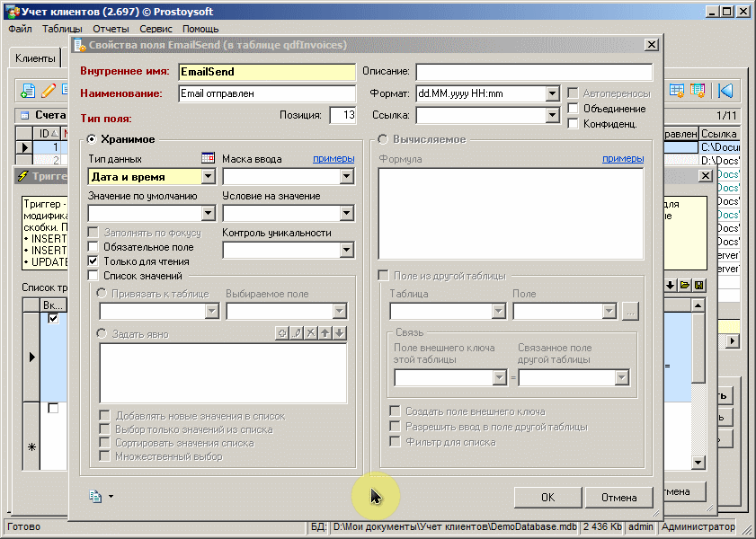Open the Контроль уникальности dropdown
Viewport: 756px width, 539px height.
click(x=347, y=251)
